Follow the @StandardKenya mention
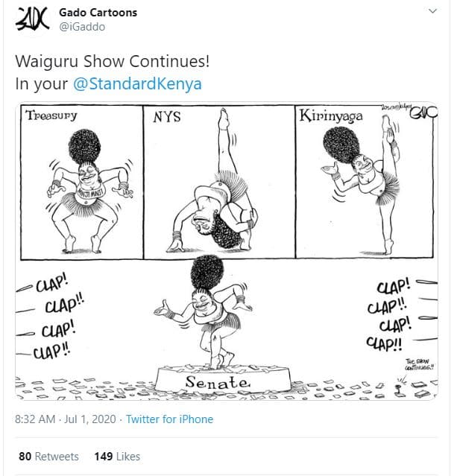Viewport: 457px width, 476px height. coord(137,83)
